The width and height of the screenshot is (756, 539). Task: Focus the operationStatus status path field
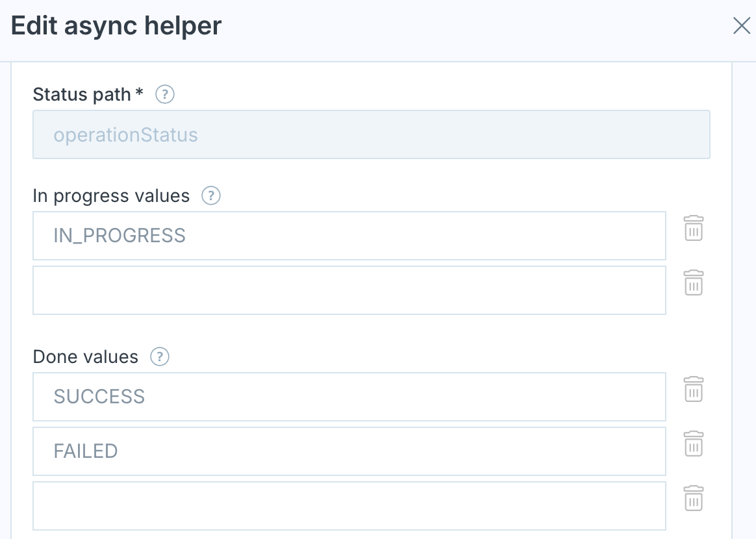pos(372,134)
